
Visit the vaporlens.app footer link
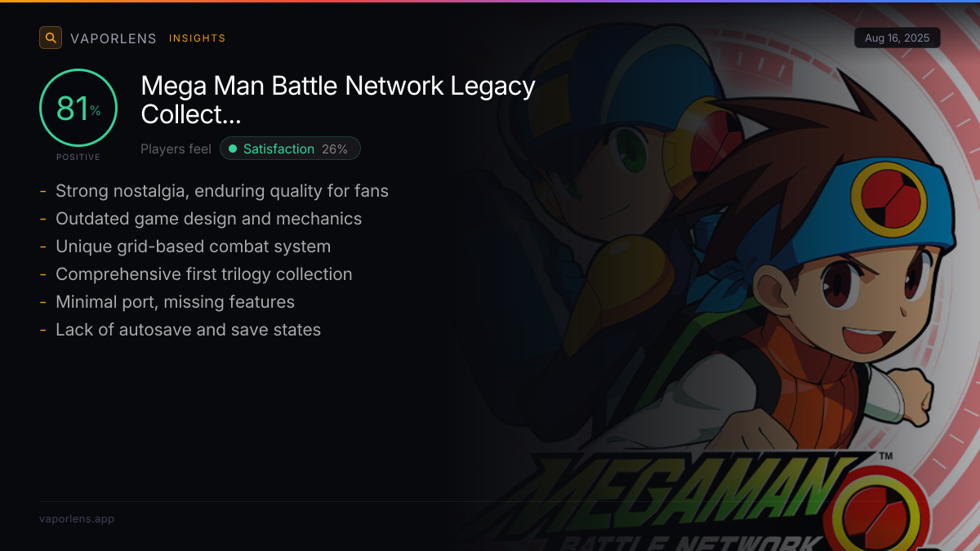point(77,518)
